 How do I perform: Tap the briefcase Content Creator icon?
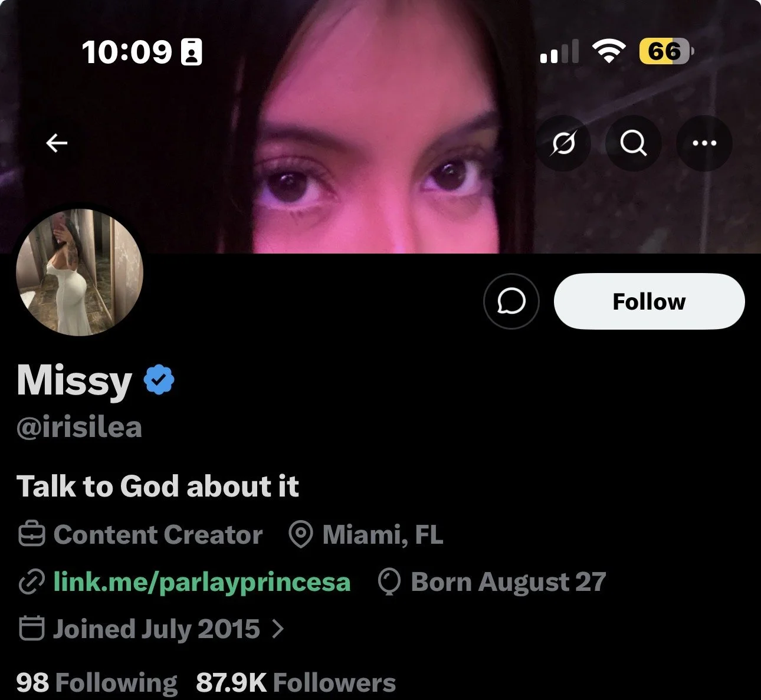(x=31, y=535)
